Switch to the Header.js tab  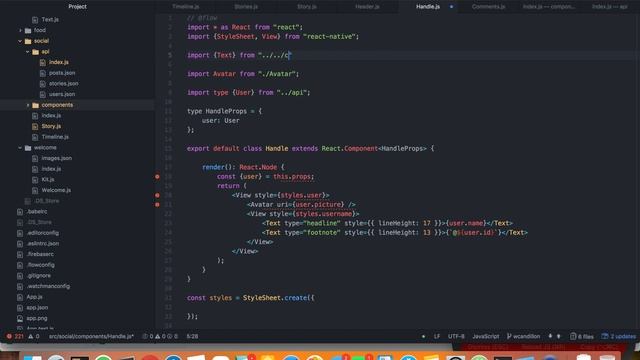[367, 7]
